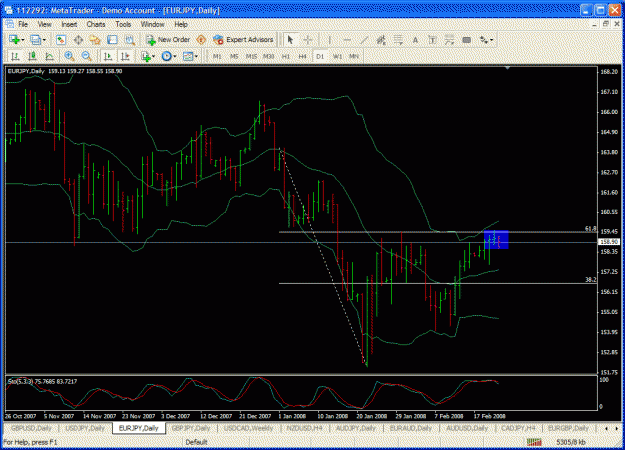Switch to the USDCAD,Weekly chart tab
625x450 pixels.
248,428
